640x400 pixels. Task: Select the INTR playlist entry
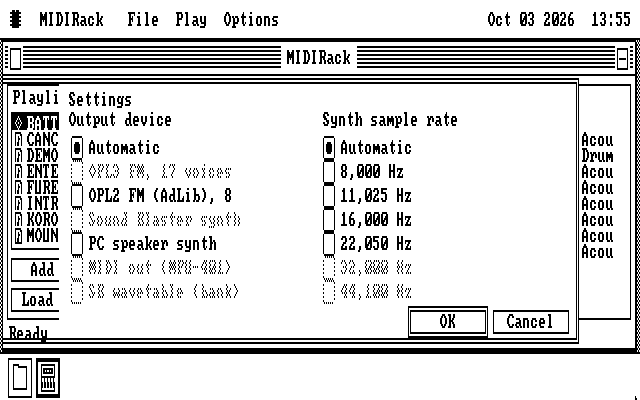point(36,203)
